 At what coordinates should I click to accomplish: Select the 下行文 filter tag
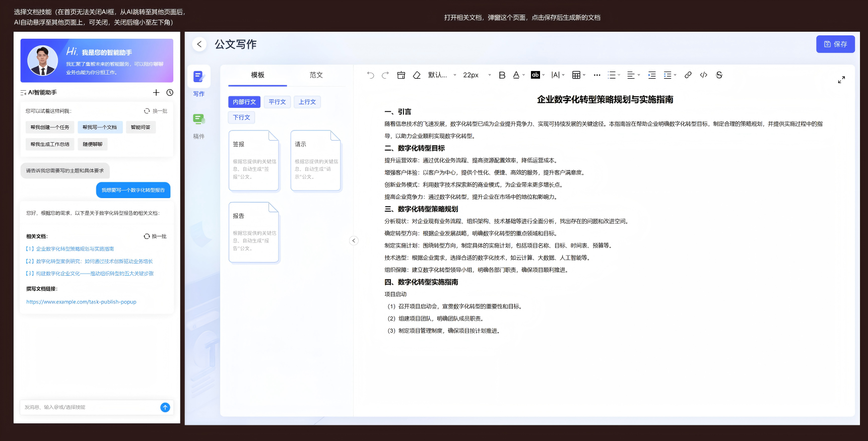pos(241,117)
